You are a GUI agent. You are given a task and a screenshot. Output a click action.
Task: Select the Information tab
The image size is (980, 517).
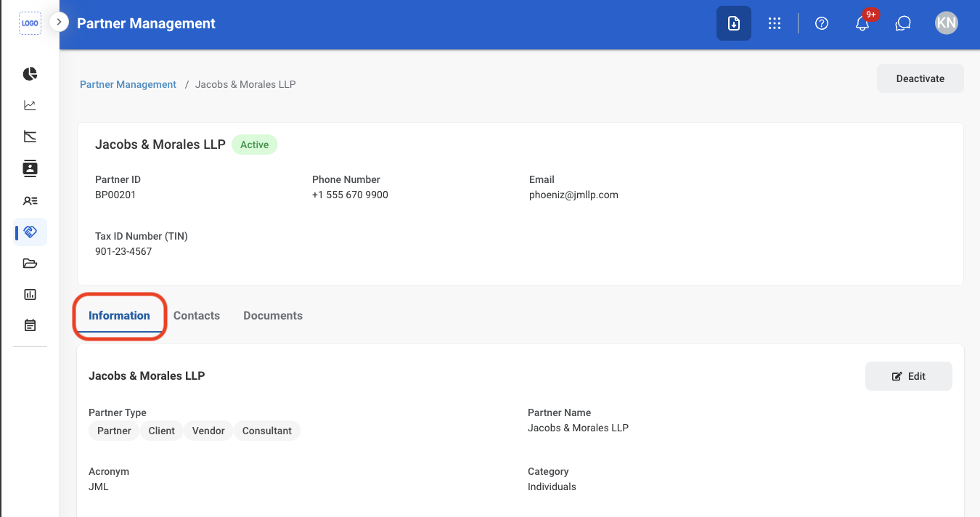(x=119, y=315)
